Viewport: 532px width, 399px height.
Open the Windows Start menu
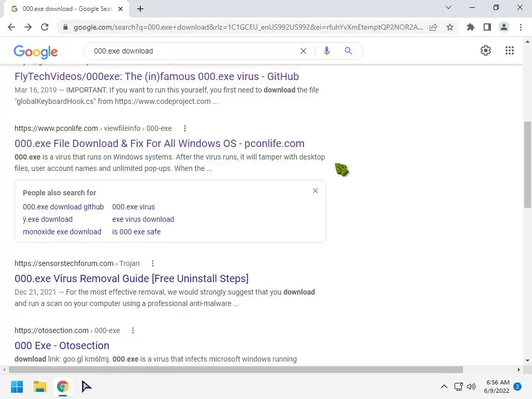(x=17, y=387)
